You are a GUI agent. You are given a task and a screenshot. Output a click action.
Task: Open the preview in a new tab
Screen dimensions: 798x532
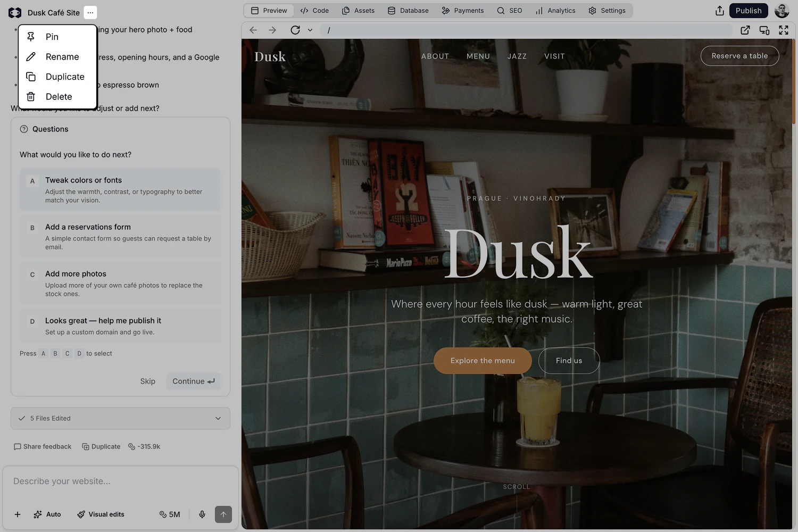(745, 30)
